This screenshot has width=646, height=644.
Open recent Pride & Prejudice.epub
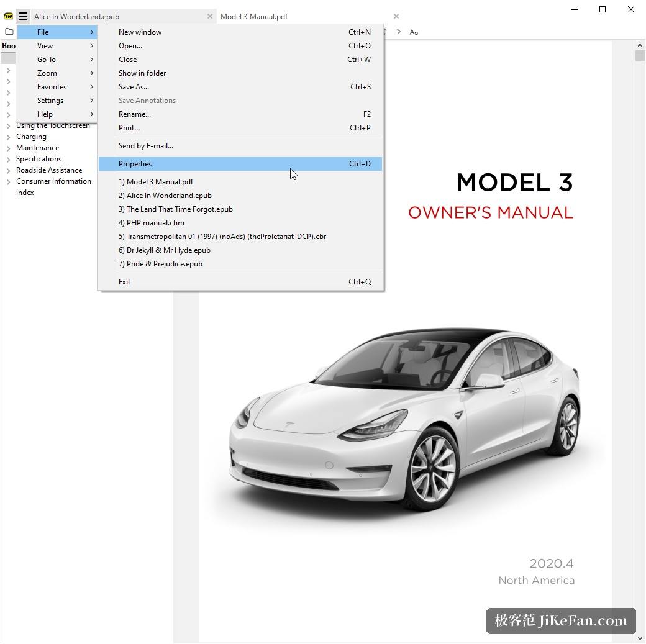(240, 264)
